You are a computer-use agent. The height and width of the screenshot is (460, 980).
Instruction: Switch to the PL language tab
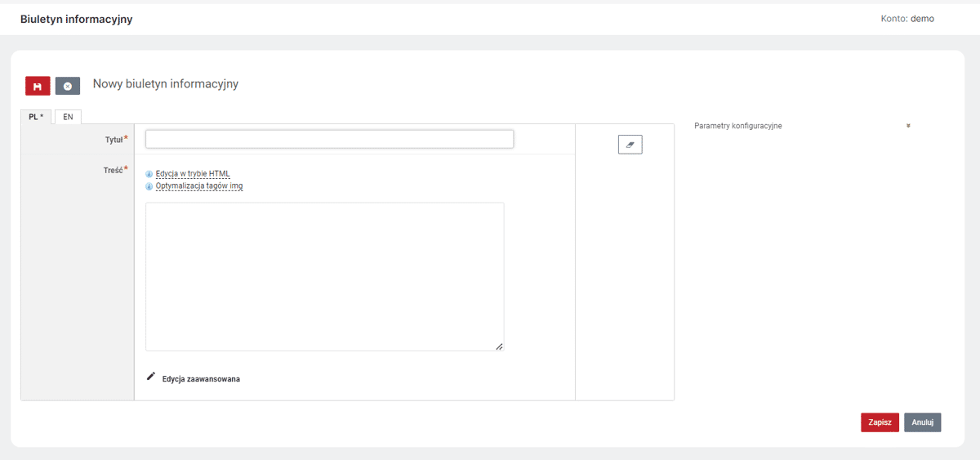click(x=36, y=117)
